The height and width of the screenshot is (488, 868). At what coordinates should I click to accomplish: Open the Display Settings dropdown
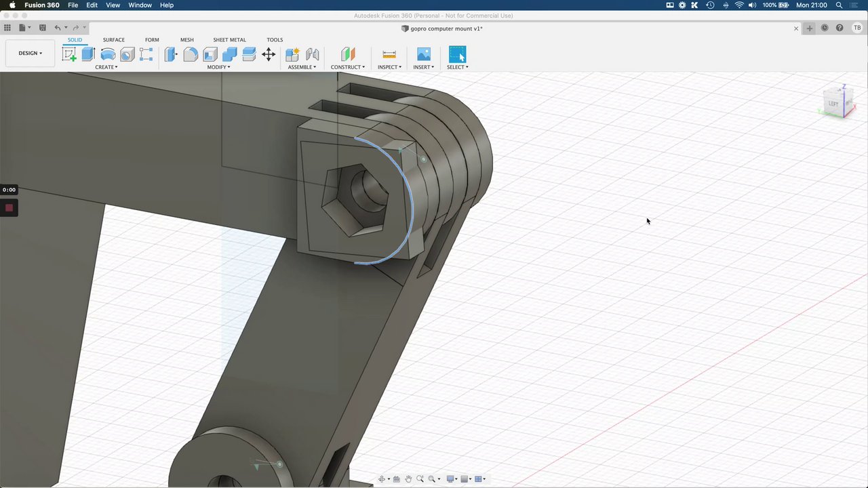click(452, 479)
